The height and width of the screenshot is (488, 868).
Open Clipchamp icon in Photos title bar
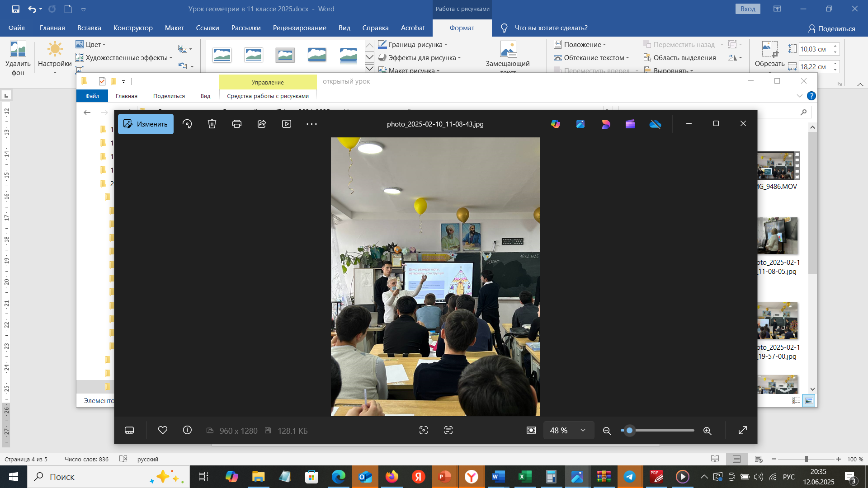click(630, 124)
